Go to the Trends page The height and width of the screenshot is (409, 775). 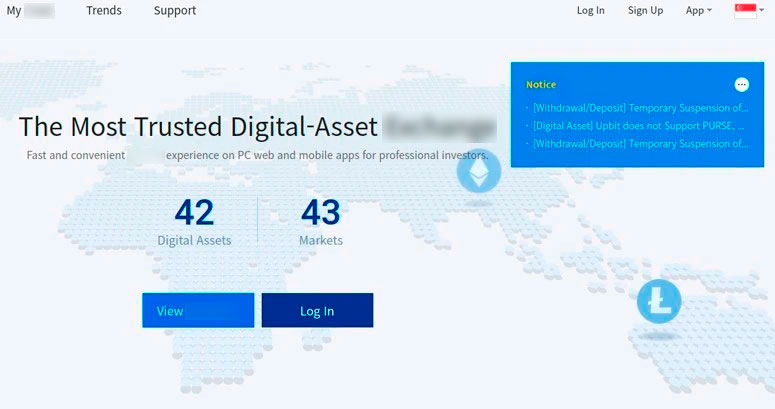point(104,11)
